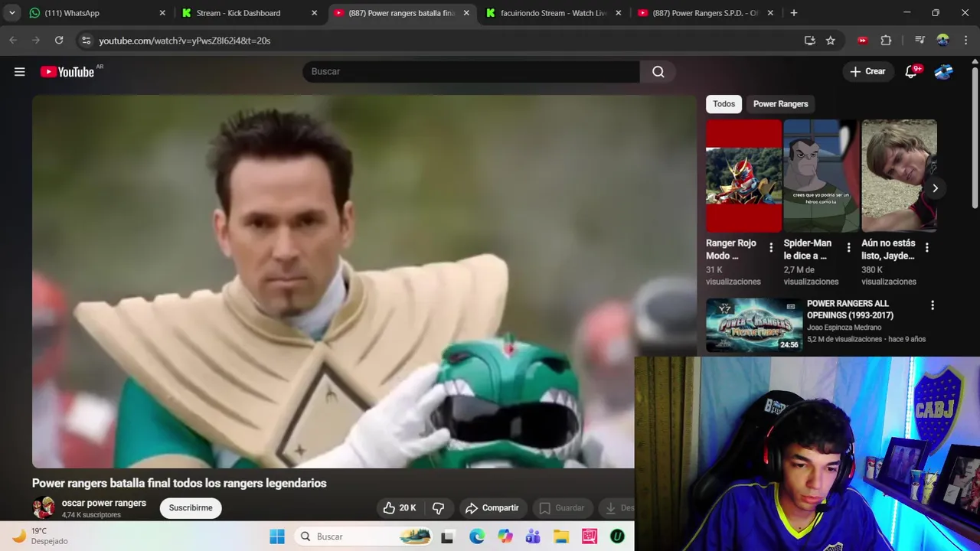Viewport: 980px width, 551px height.
Task: Go back using Chrome back arrow
Action: (x=13, y=40)
